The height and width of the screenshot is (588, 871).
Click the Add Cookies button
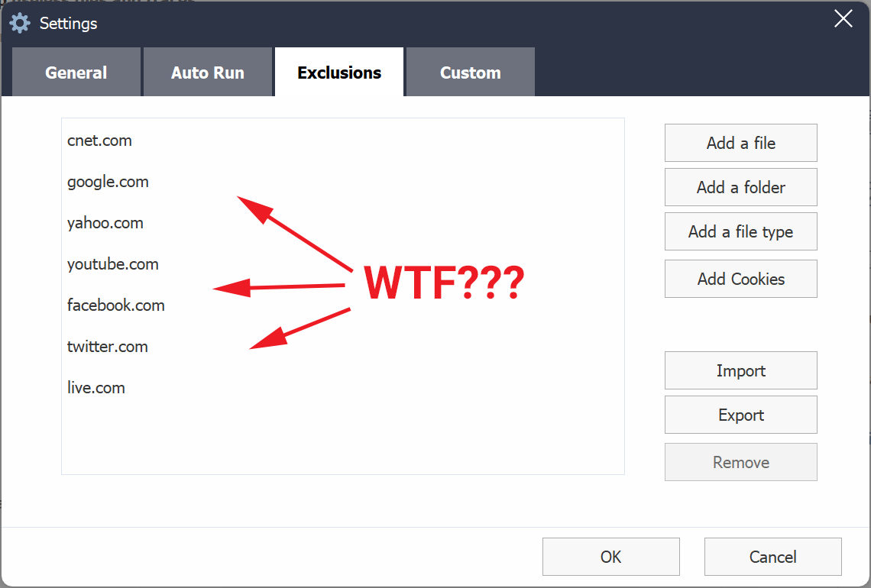740,279
